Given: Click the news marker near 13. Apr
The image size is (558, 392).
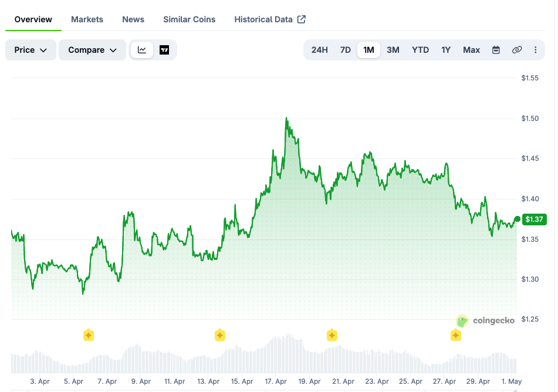Looking at the screenshot, I should pos(220,335).
